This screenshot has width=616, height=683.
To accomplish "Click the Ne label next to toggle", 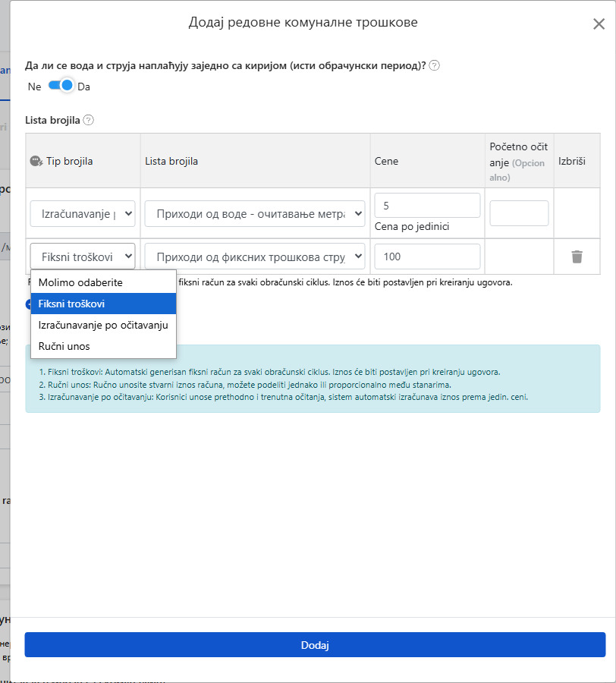I will (34, 87).
